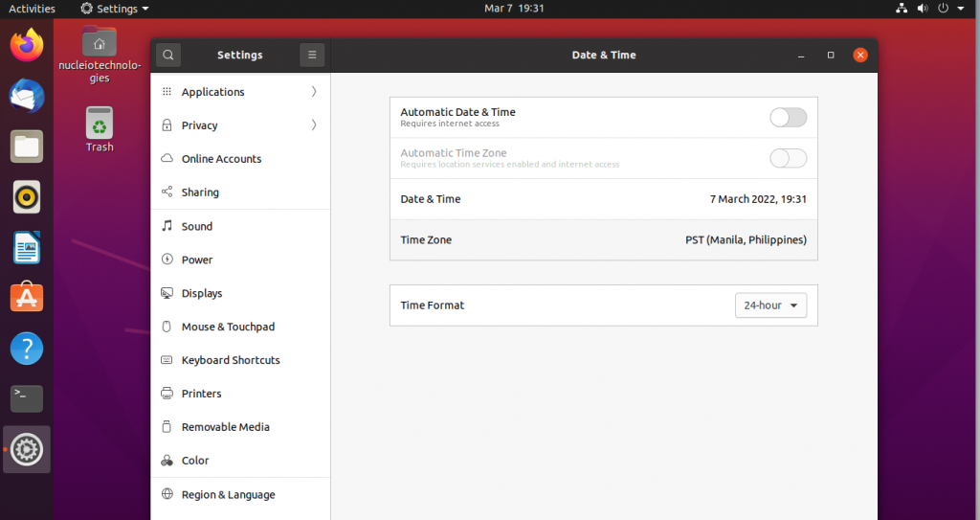The image size is (980, 520).
Task: Click the Region & Language globe icon
Action: point(167,494)
